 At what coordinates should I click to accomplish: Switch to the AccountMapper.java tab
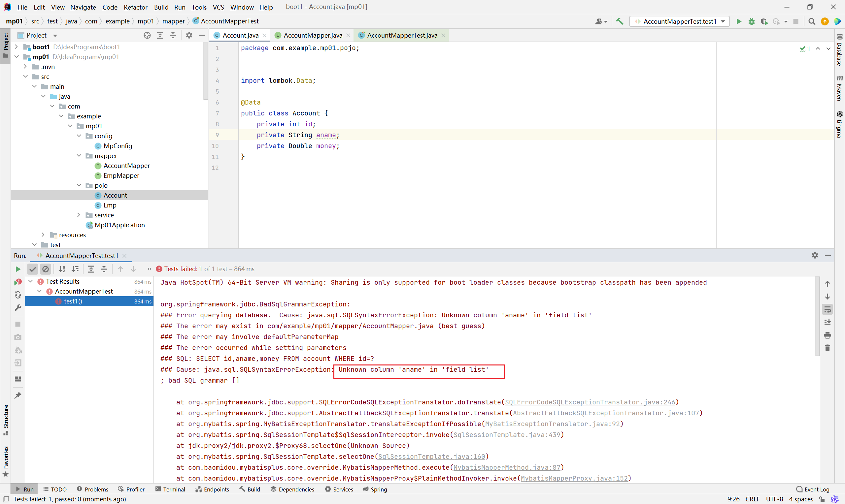312,35
